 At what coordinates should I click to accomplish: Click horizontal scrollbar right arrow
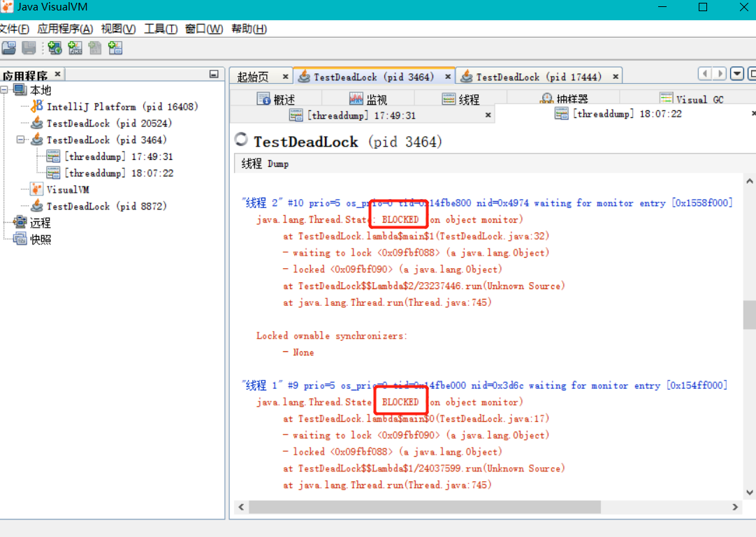click(x=735, y=507)
